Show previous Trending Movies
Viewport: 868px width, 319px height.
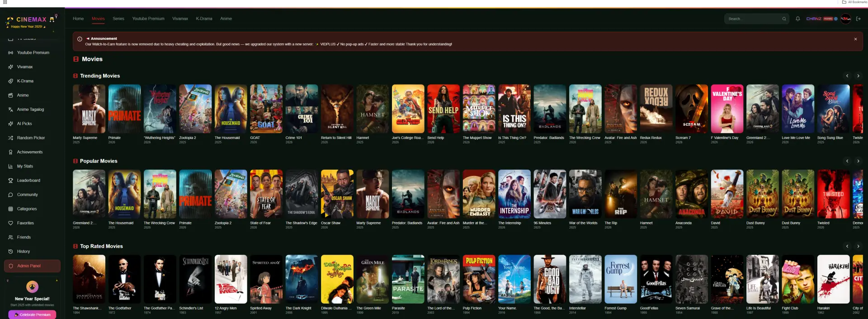tap(847, 76)
